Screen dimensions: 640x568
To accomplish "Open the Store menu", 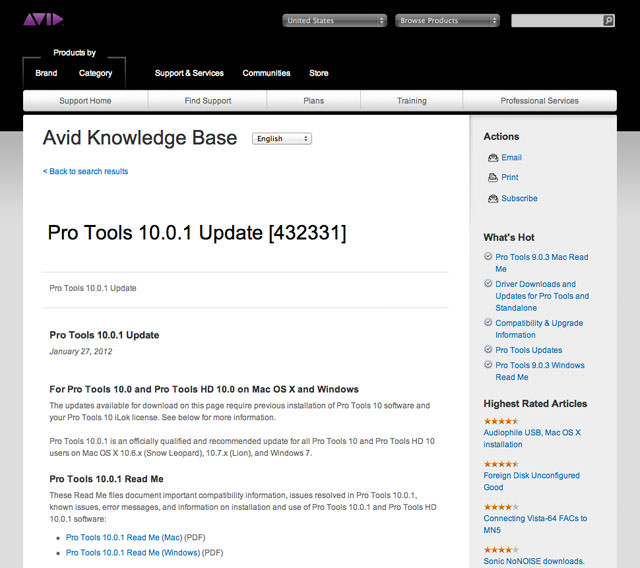I will [319, 73].
